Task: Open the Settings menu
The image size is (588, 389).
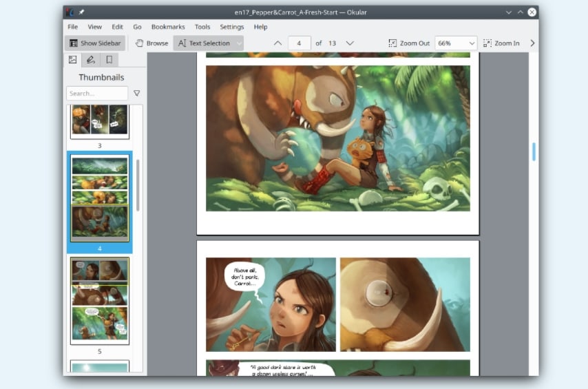Action: pyautogui.click(x=232, y=27)
